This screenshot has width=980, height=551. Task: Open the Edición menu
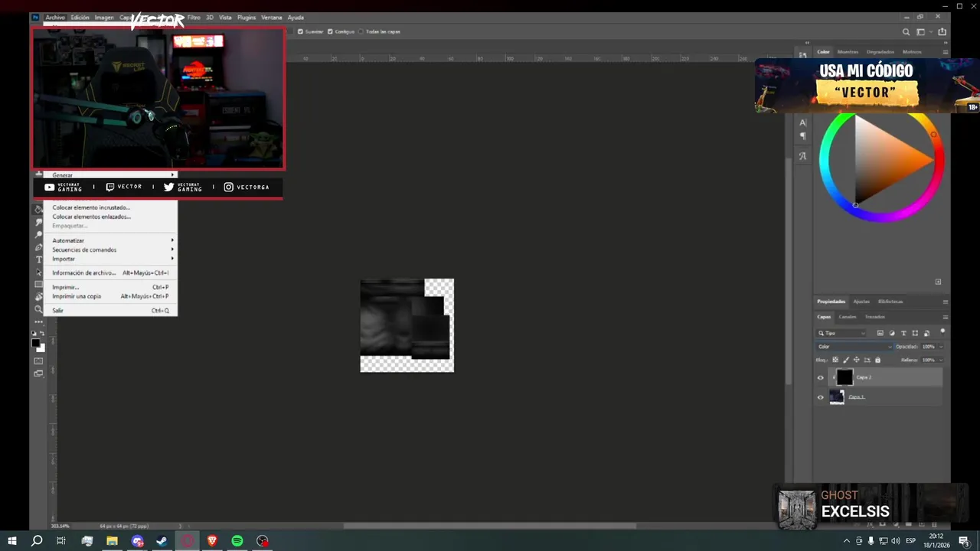80,18
